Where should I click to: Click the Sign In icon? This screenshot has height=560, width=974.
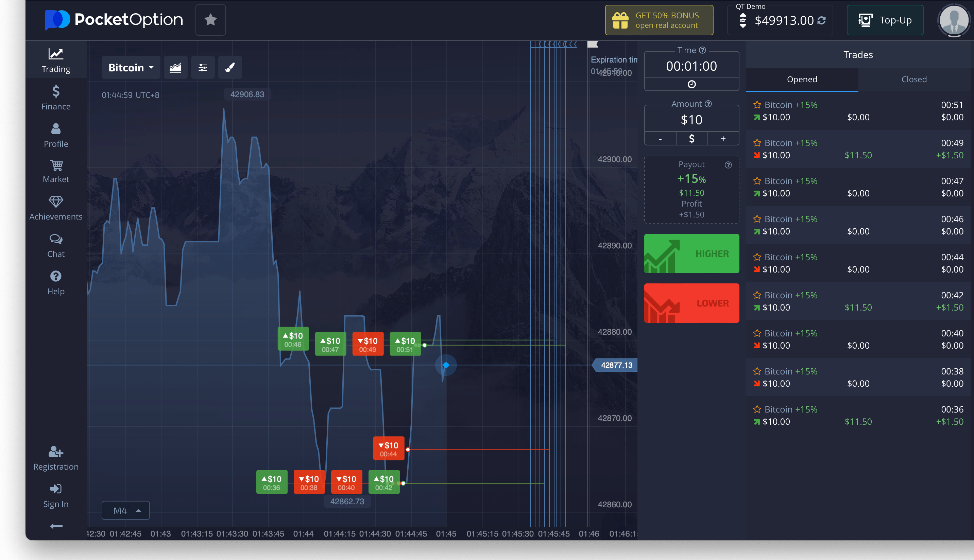coord(56,489)
